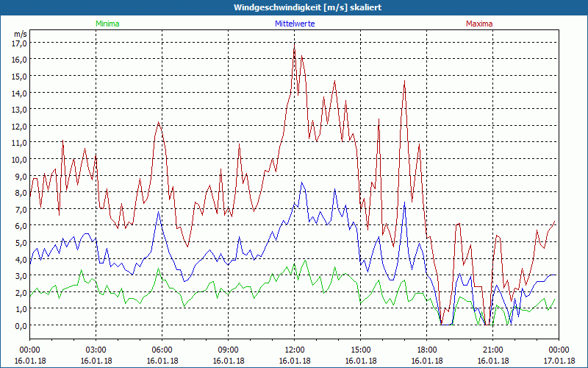Viewport: 588px width, 368px height.
Task: Select the 14,0 y-axis value
Action: tap(18, 92)
